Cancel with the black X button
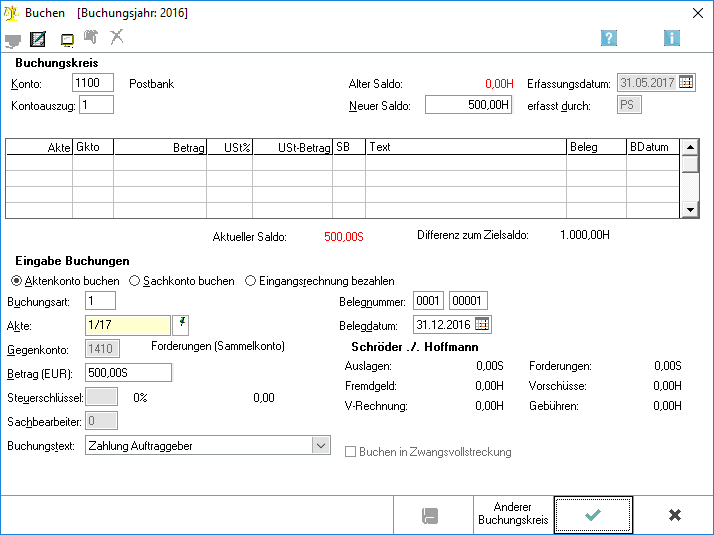Screen dimensions: 714x535 [675, 515]
